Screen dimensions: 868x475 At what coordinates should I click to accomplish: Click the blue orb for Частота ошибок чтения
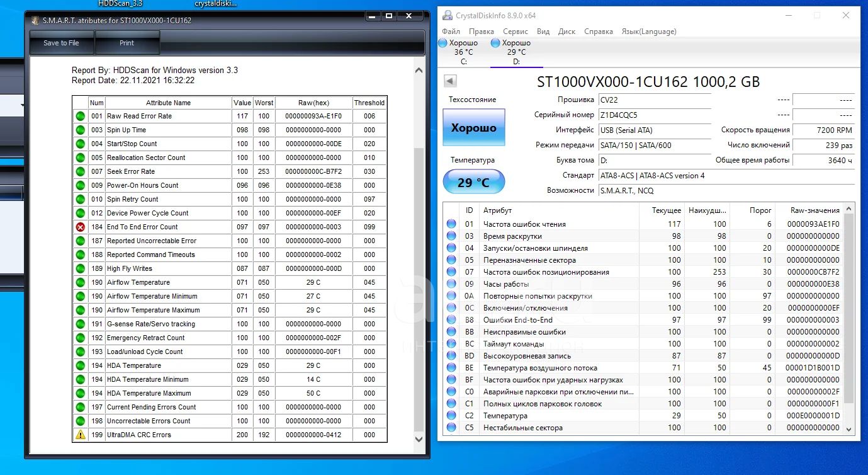click(451, 224)
